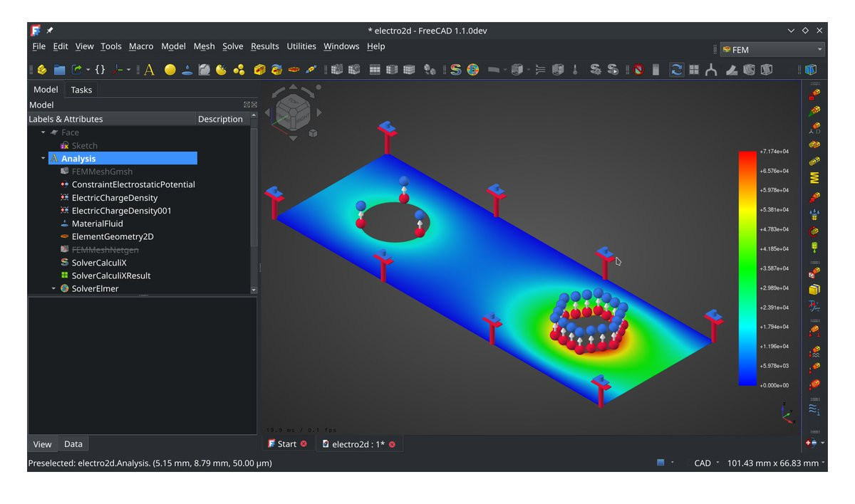Click the color legend gradient bar

coord(747,268)
